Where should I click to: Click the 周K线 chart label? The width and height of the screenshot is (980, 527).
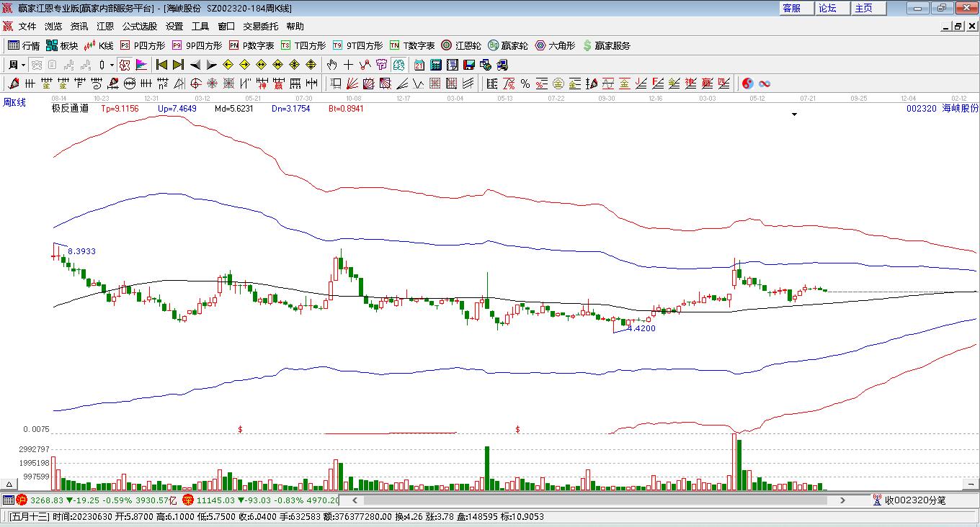click(x=14, y=102)
